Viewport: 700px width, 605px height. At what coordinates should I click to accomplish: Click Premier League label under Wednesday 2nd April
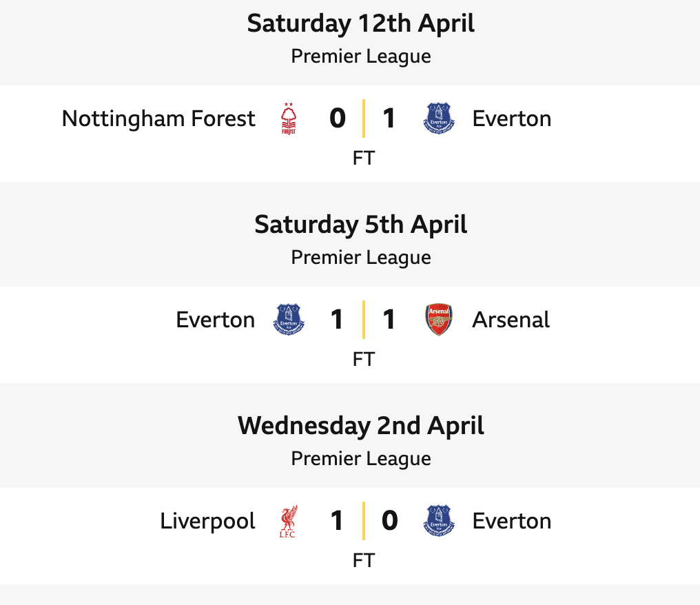(360, 458)
